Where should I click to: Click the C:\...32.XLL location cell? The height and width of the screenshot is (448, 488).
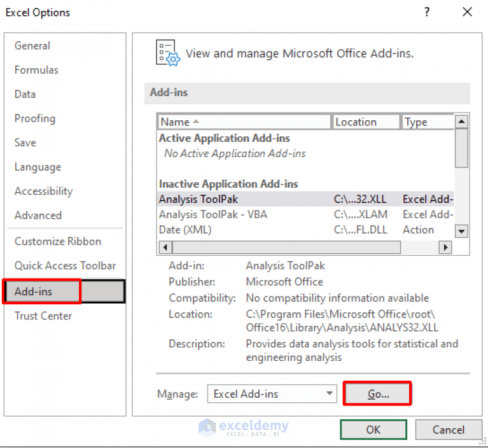[360, 199]
